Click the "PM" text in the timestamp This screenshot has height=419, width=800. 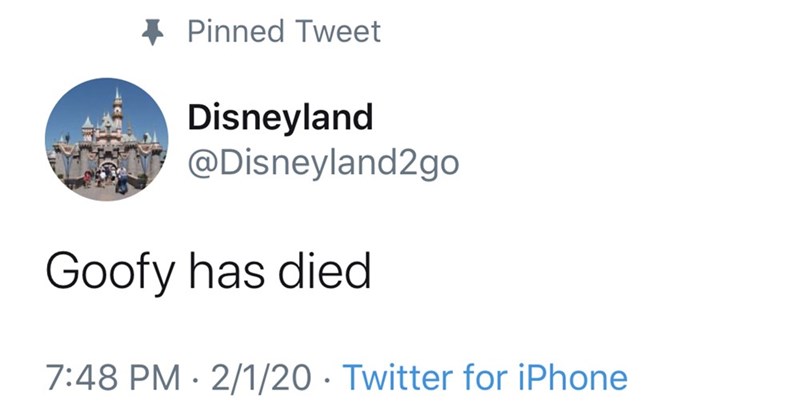(152, 378)
